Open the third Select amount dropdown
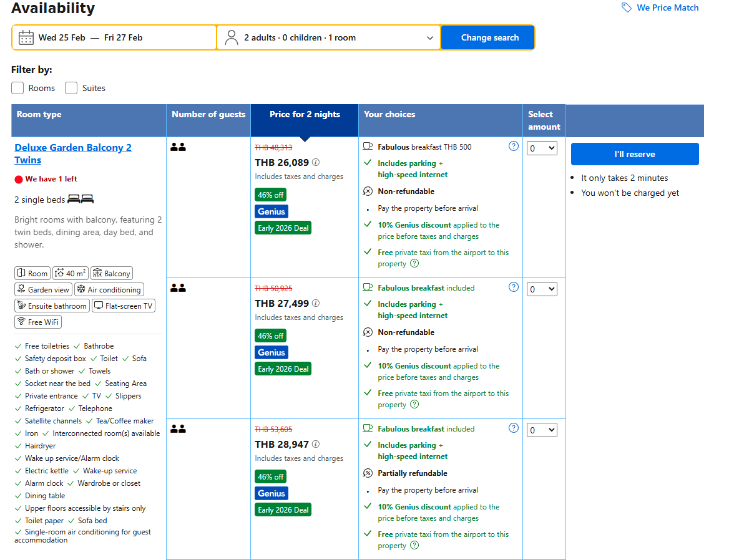 tap(541, 430)
